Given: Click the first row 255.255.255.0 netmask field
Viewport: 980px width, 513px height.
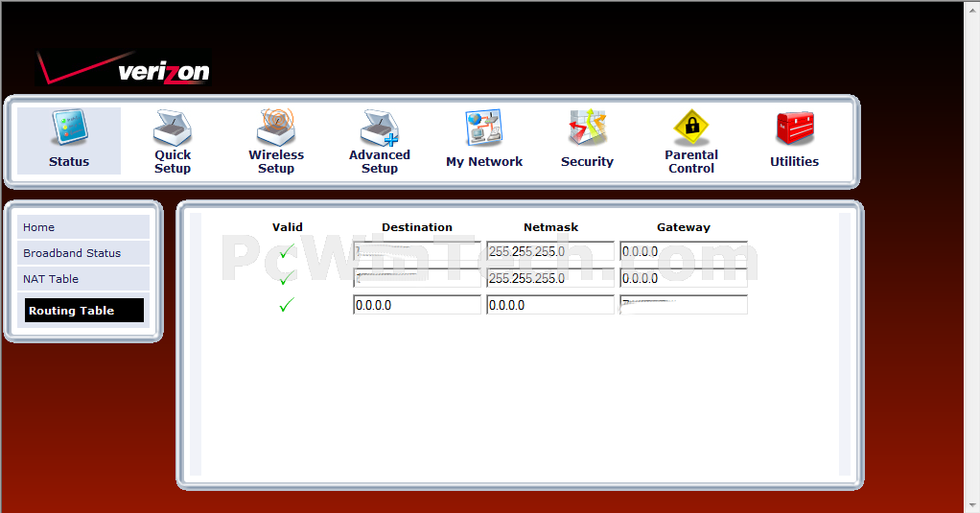Looking at the screenshot, I should 550,251.
